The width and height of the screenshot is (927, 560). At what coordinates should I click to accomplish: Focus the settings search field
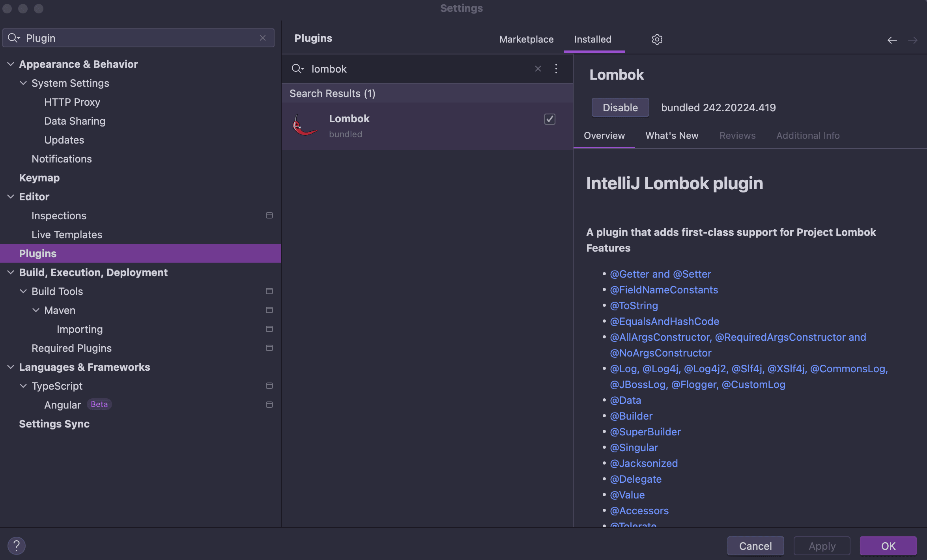coord(138,38)
